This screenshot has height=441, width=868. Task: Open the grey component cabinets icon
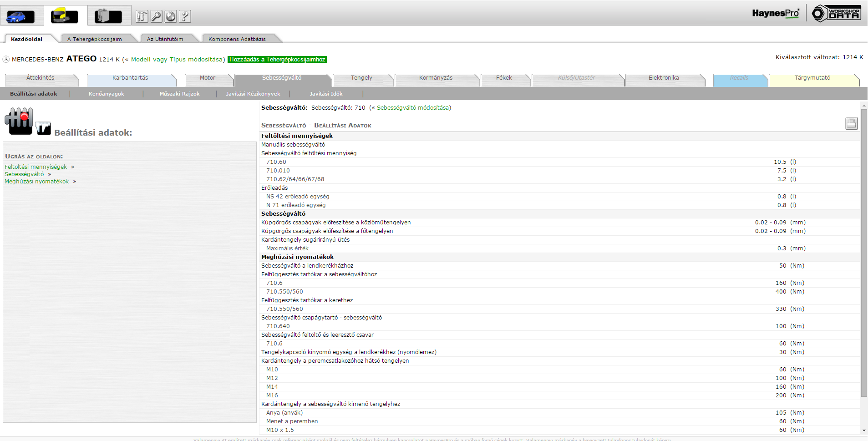(108, 16)
